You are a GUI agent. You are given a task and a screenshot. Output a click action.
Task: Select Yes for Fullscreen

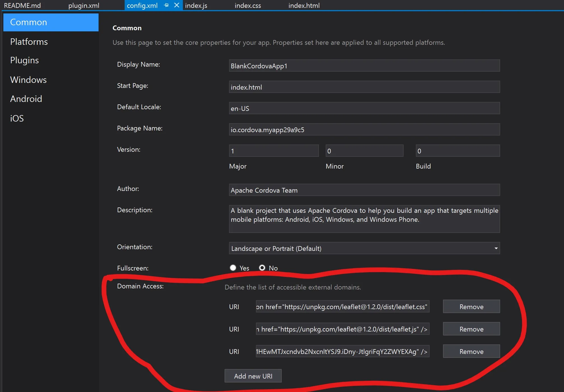point(233,268)
